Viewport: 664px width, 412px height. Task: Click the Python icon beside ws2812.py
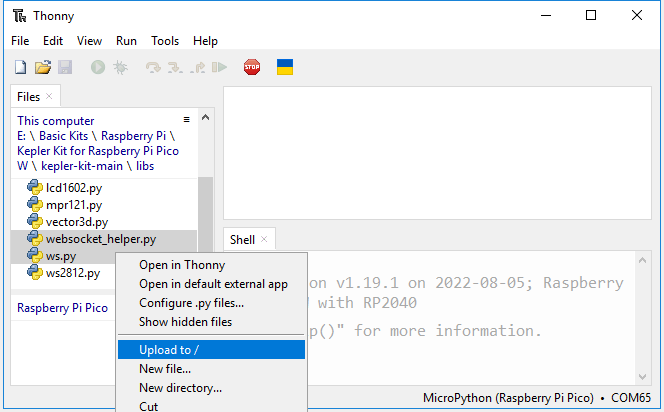[35, 272]
